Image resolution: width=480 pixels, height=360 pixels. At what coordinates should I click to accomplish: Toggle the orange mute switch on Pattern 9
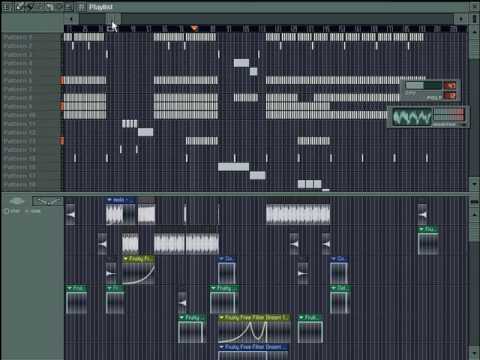(62, 106)
